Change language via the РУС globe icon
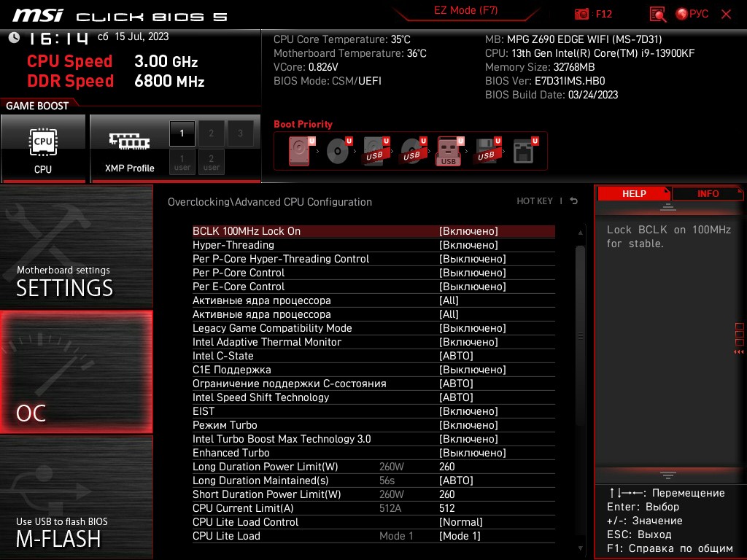 (x=692, y=14)
